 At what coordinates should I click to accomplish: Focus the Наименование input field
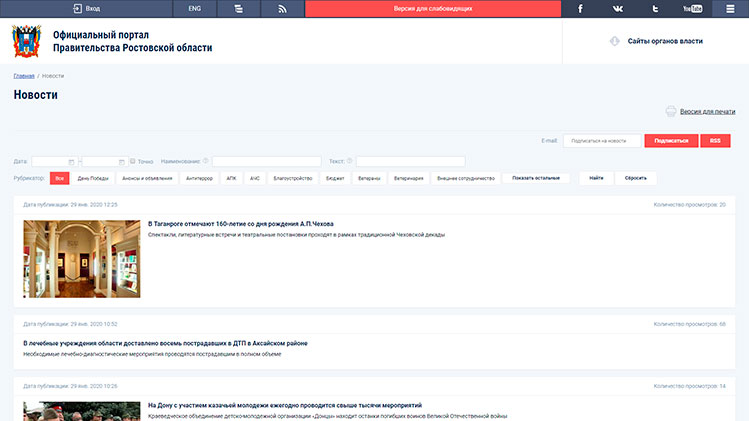pos(267,162)
